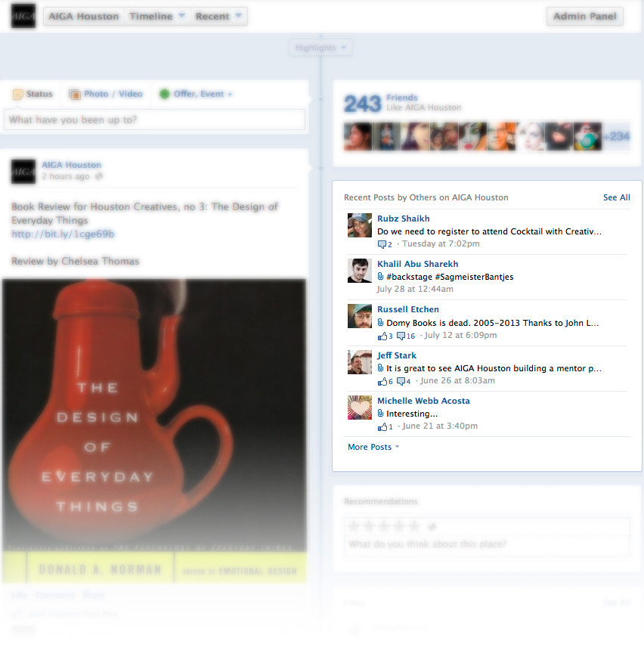644x648 pixels.
Task: Open Jeff Stark's profile picture
Action: click(x=360, y=362)
